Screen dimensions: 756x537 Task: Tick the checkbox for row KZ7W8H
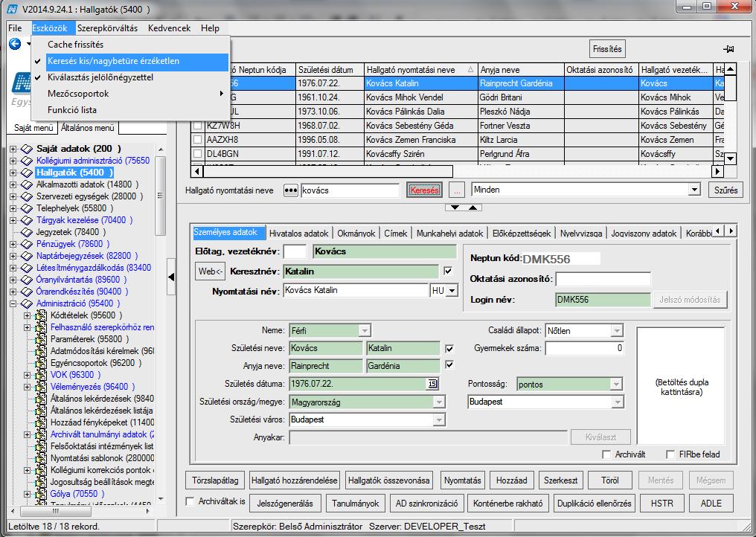(197, 126)
